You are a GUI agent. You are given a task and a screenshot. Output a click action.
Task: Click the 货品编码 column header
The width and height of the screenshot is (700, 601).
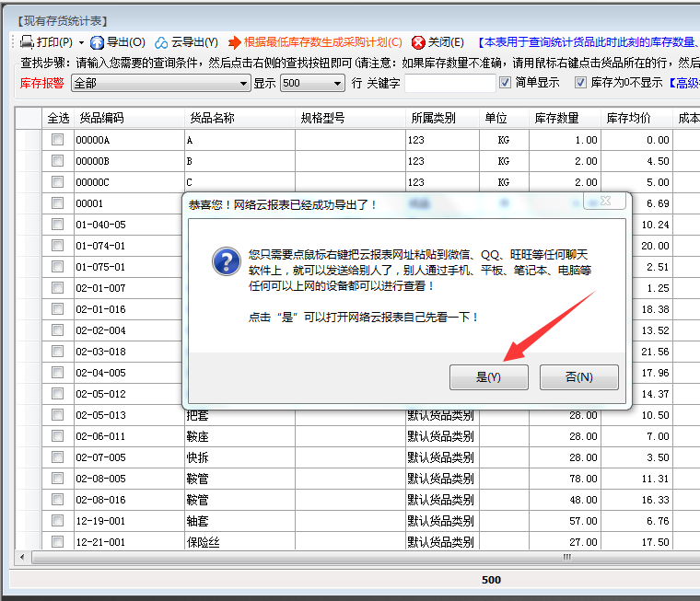tap(101, 118)
